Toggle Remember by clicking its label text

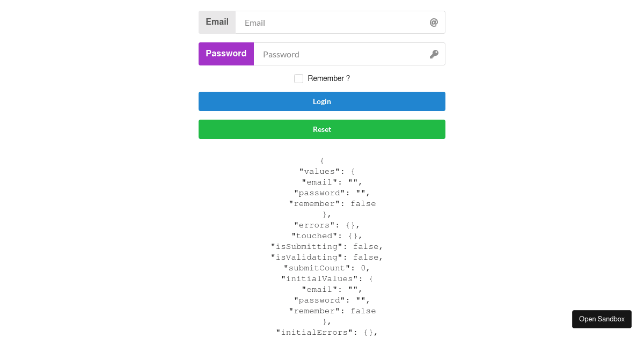[328, 78]
